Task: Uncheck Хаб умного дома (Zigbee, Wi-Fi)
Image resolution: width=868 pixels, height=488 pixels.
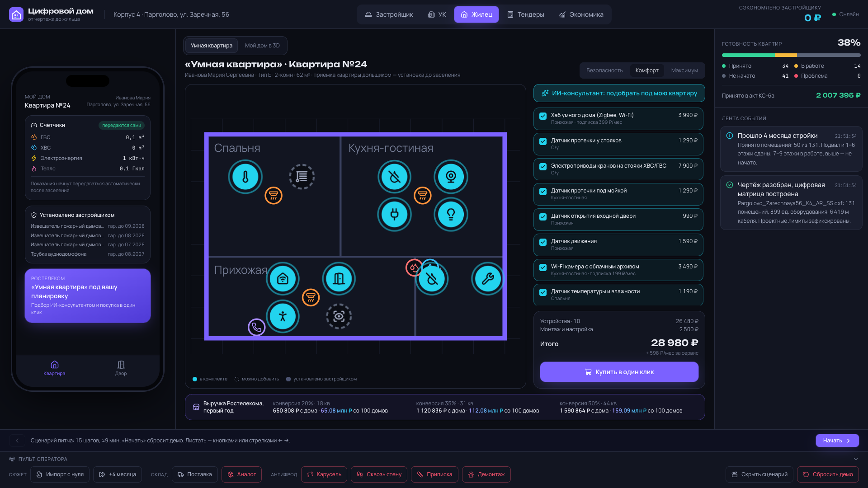Action: tap(543, 116)
